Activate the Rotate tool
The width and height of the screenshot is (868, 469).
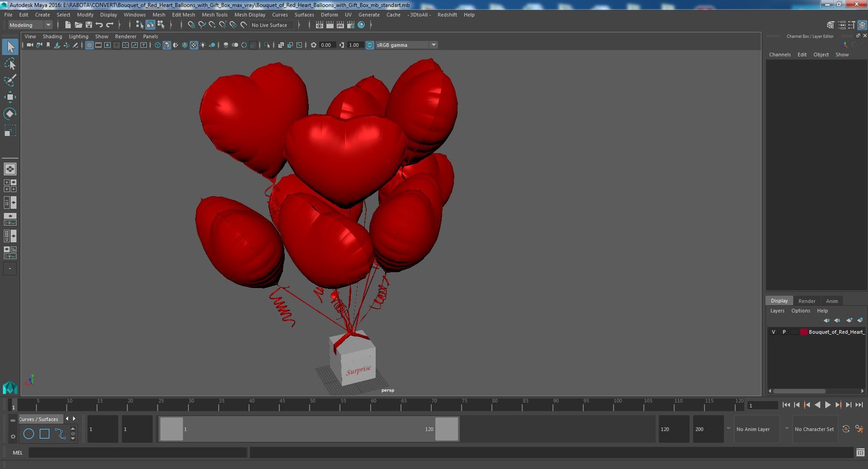click(10, 114)
